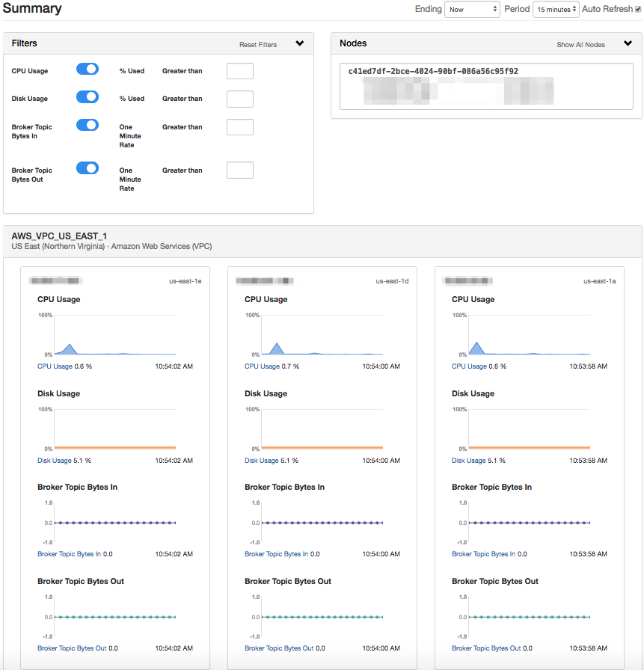Disable the Broker Topic Bytes In filter
The width and height of the screenshot is (644, 670).
[87, 125]
